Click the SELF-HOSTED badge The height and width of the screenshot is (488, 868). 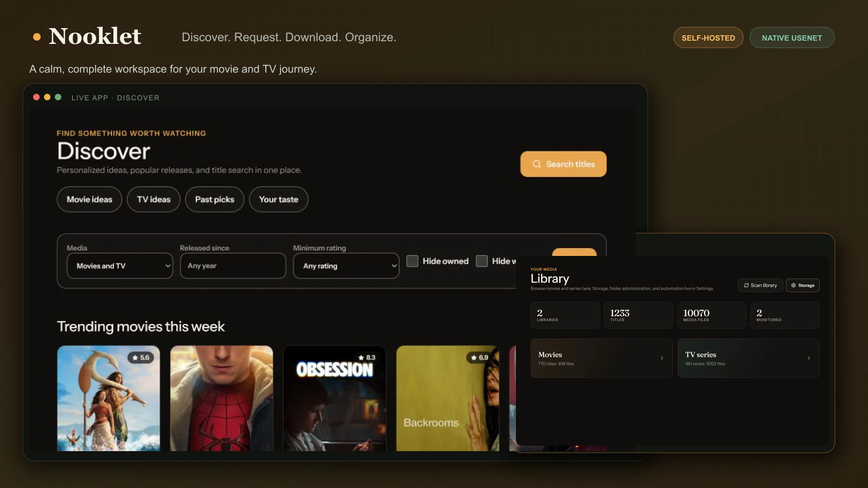tap(709, 37)
